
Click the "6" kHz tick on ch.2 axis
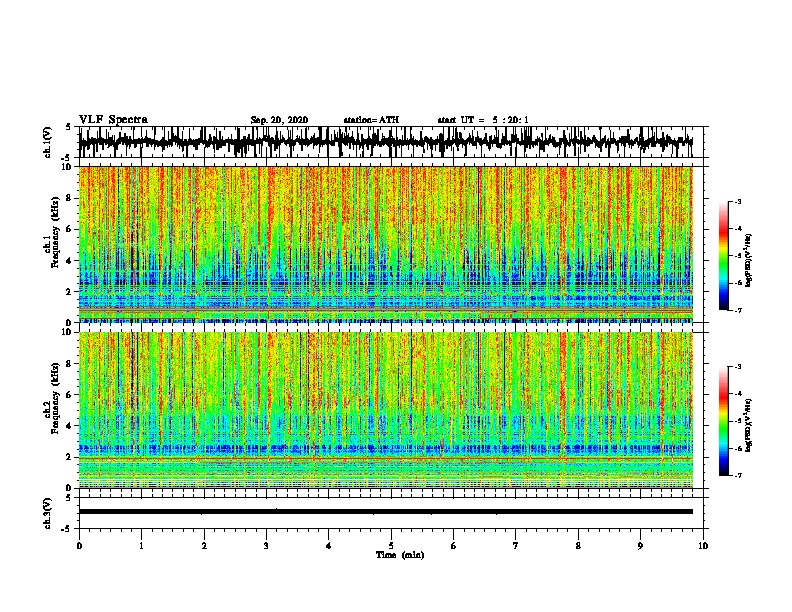pyautogui.click(x=69, y=395)
